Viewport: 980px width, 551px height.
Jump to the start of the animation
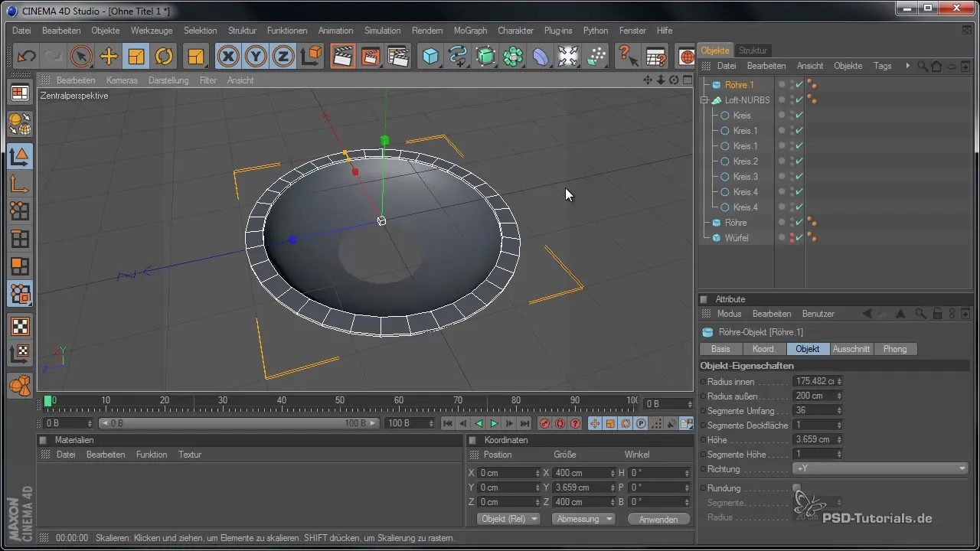(448, 424)
